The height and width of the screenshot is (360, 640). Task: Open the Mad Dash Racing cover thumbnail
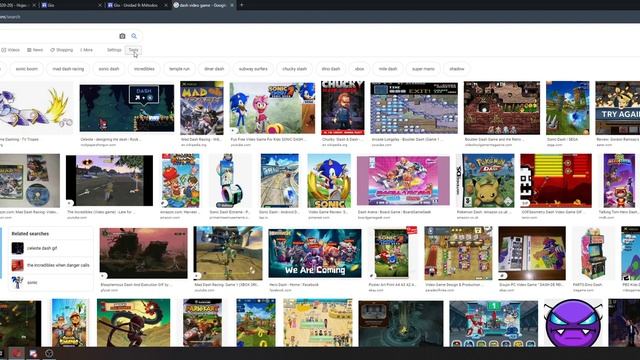coord(202,108)
